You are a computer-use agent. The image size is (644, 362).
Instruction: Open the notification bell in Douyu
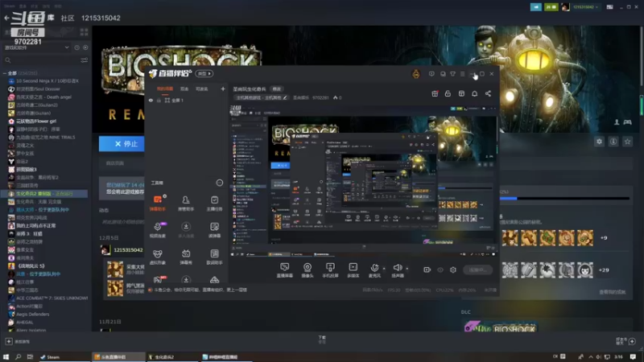click(x=474, y=93)
